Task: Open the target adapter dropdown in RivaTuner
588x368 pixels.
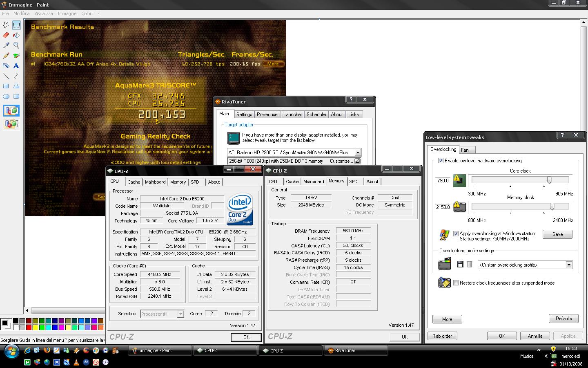Action: (358, 153)
